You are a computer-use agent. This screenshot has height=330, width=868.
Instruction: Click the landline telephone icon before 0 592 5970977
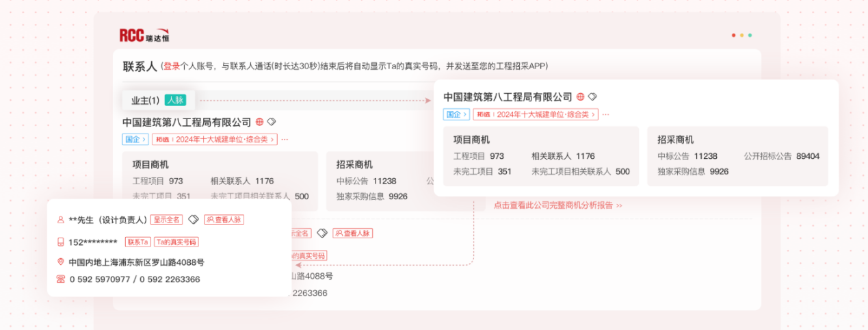click(61, 279)
